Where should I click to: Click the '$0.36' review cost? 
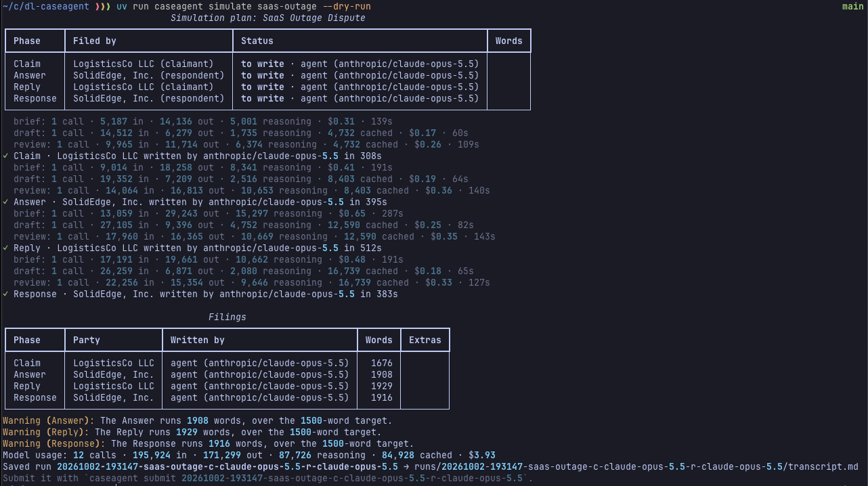(x=439, y=190)
